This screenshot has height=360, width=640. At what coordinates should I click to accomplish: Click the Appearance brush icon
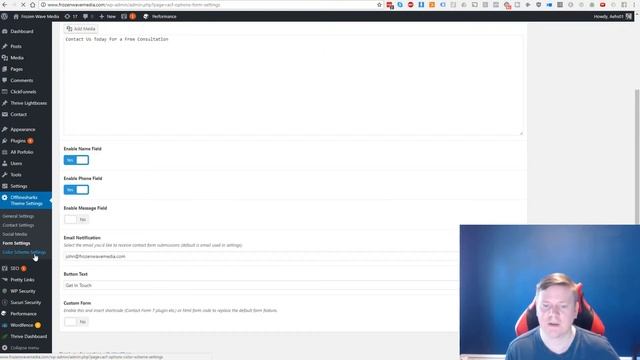(4, 129)
